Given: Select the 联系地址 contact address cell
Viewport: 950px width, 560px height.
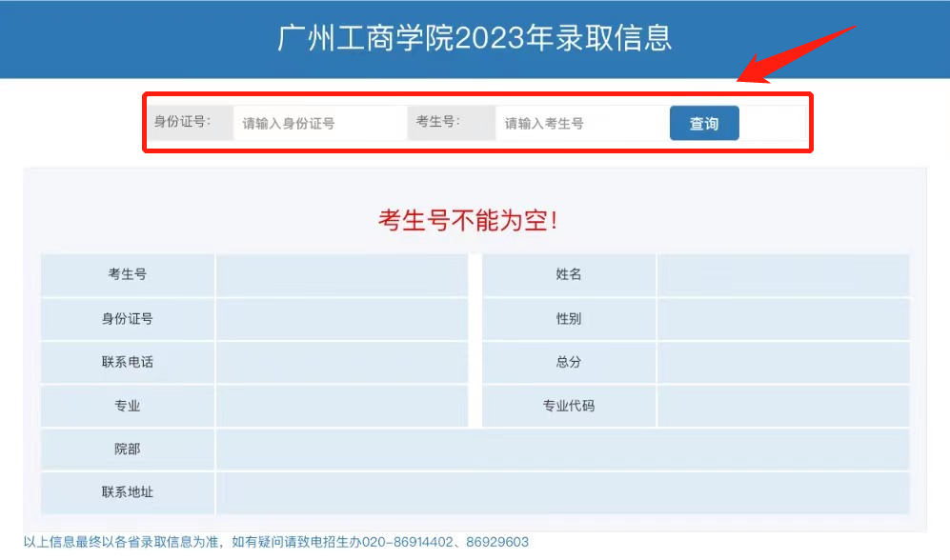Looking at the screenshot, I should point(127,493).
